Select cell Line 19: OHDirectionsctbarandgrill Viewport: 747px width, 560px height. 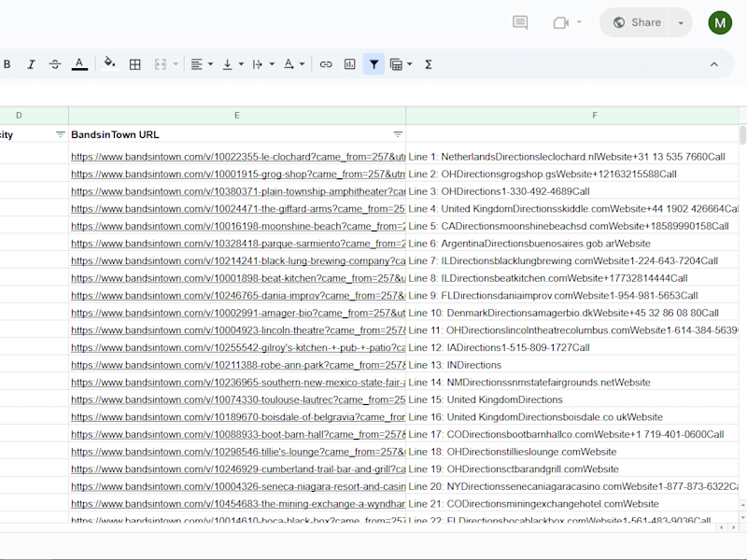click(x=572, y=469)
